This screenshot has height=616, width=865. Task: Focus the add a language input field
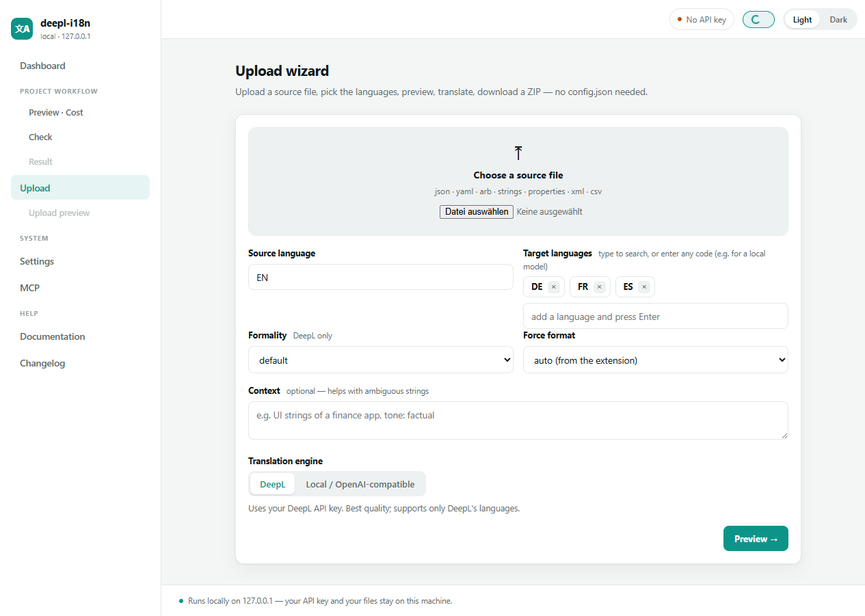click(656, 316)
